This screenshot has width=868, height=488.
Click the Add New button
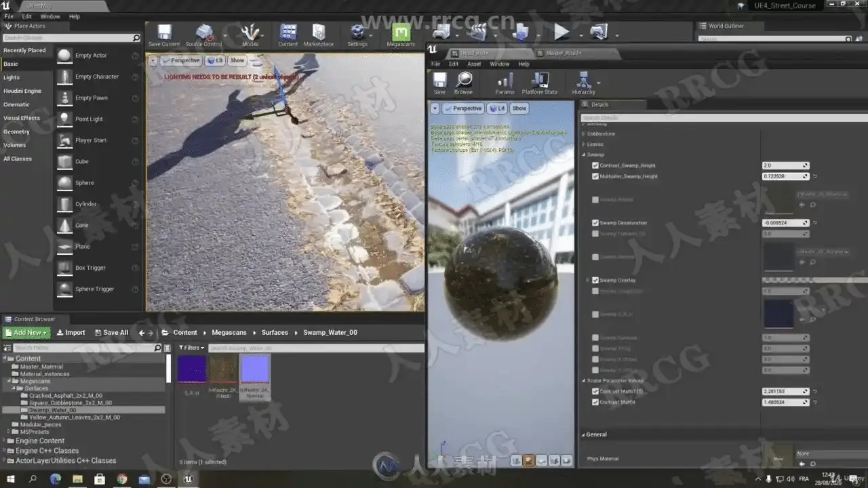tap(26, 333)
